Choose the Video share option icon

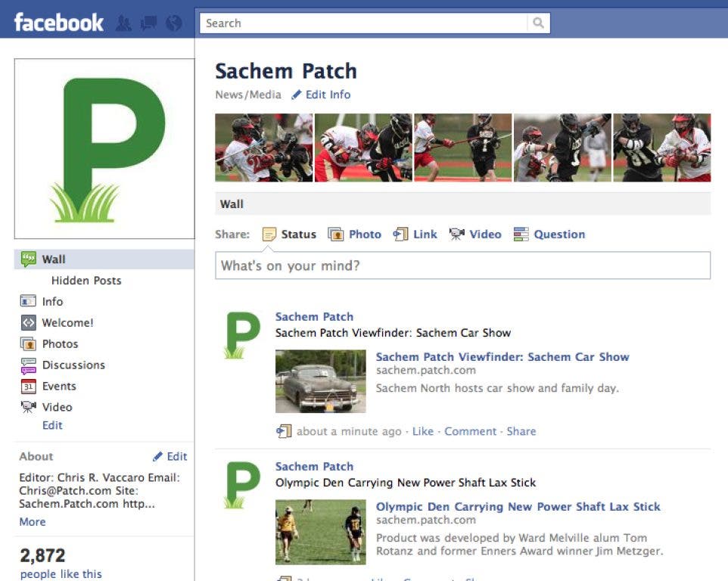tap(456, 235)
